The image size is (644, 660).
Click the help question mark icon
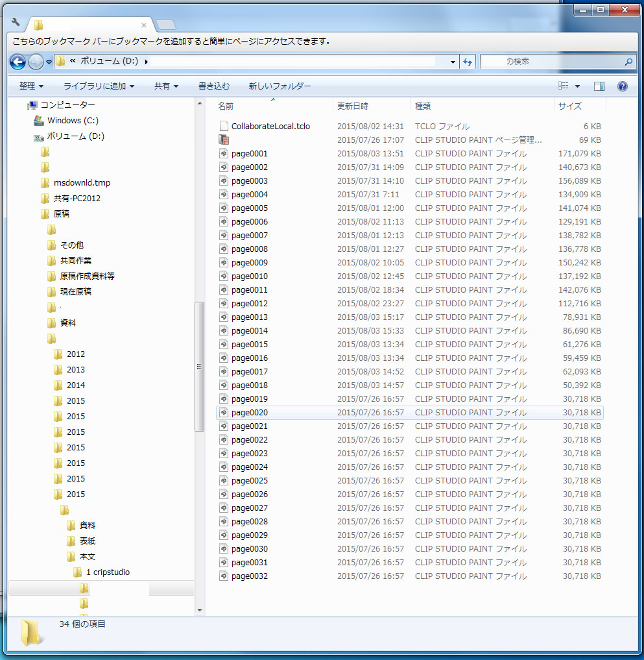622,86
